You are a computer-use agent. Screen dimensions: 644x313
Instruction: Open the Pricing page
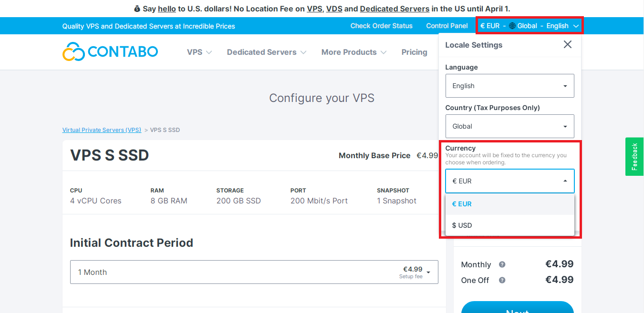pos(414,52)
